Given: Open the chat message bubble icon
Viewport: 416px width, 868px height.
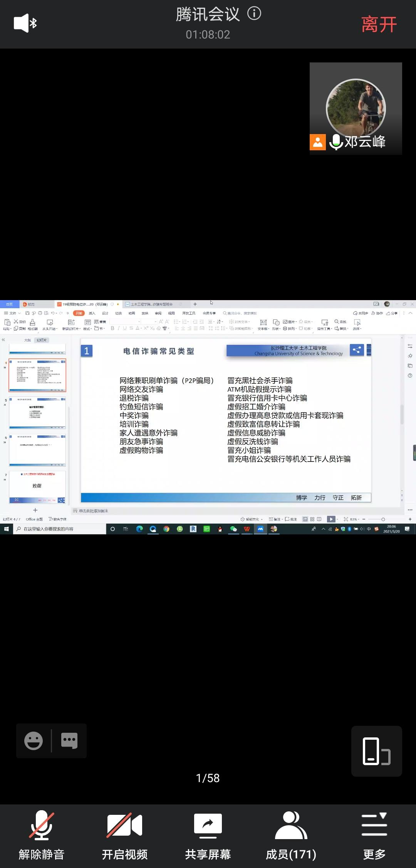Looking at the screenshot, I should pyautogui.click(x=69, y=740).
